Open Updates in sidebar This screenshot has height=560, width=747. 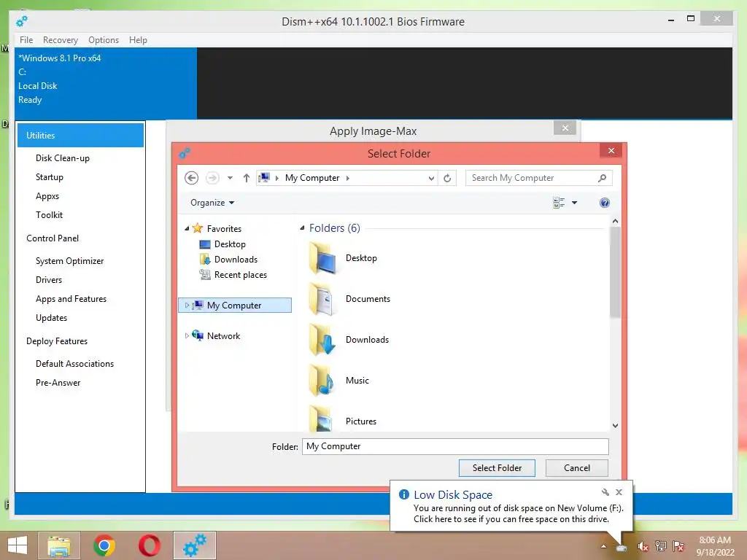(x=52, y=318)
